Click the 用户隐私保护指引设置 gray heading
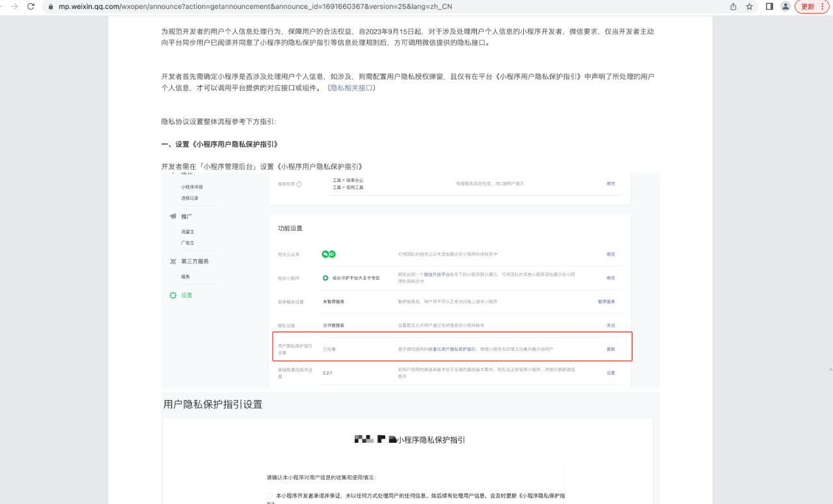 coord(213,405)
